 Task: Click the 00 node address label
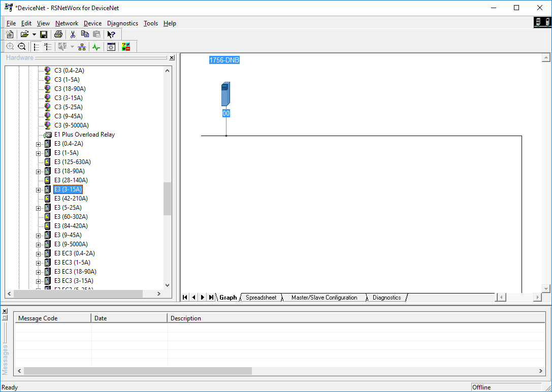[x=226, y=113]
